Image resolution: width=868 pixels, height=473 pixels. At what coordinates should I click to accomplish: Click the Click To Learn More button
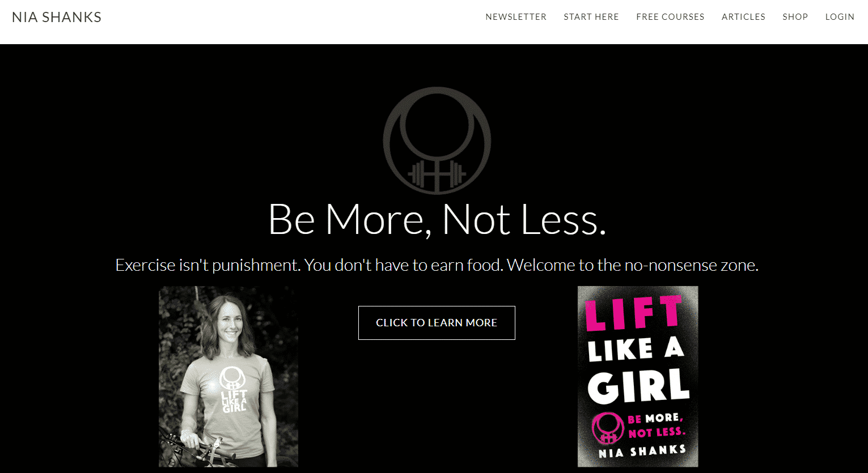[437, 323]
